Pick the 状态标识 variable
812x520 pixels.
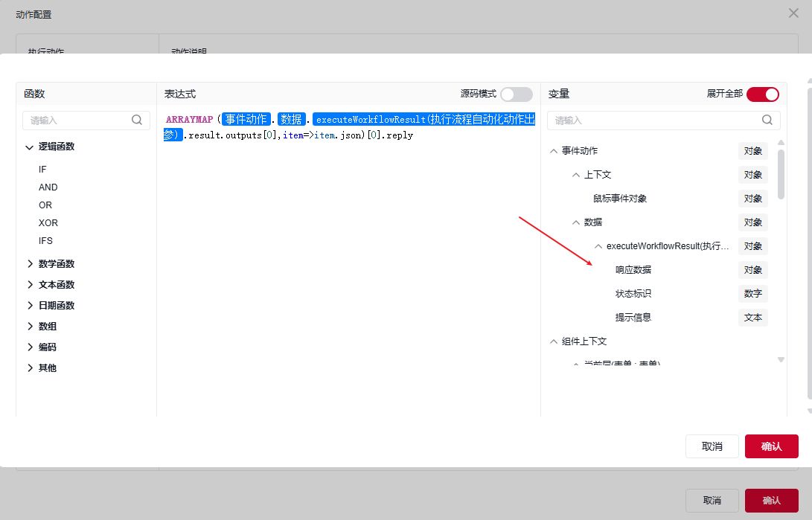pyautogui.click(x=633, y=294)
